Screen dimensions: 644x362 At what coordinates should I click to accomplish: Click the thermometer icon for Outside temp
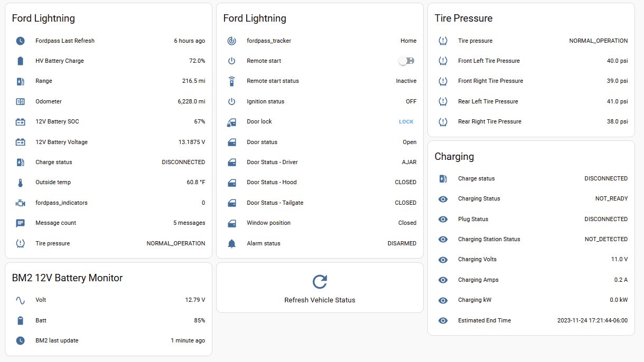pos(20,183)
